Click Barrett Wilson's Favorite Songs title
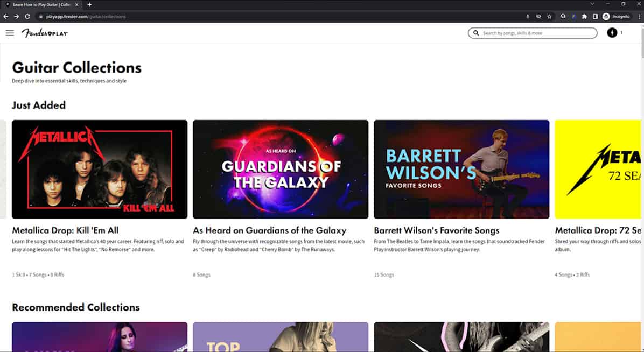Image resolution: width=644 pixels, height=352 pixels. [x=437, y=230]
